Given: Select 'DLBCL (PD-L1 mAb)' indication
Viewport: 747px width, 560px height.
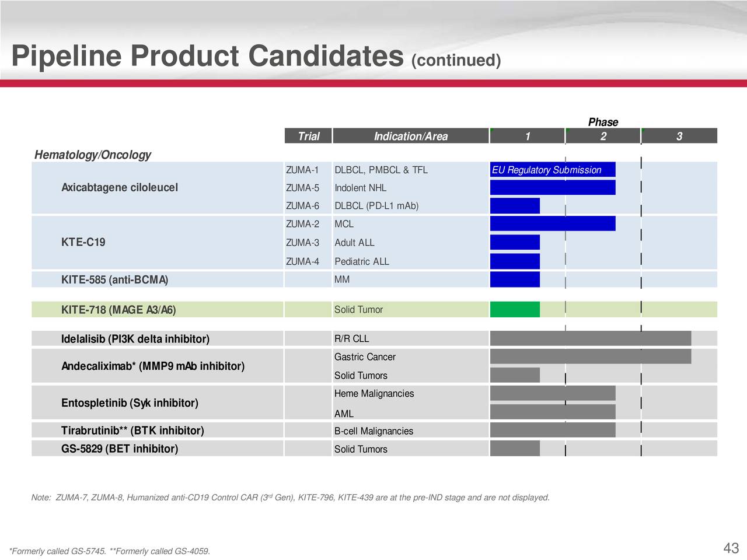Looking at the screenshot, I should [376, 206].
